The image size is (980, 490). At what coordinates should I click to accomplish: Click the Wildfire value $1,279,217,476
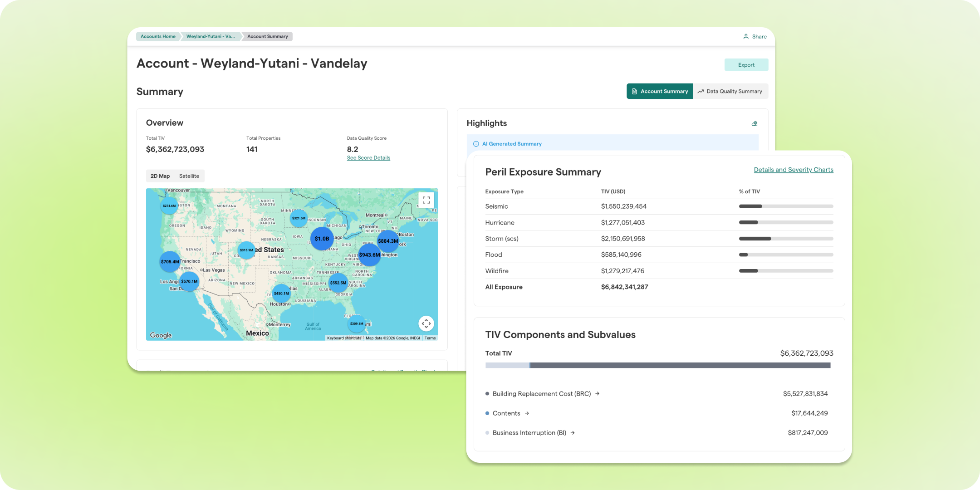click(622, 271)
